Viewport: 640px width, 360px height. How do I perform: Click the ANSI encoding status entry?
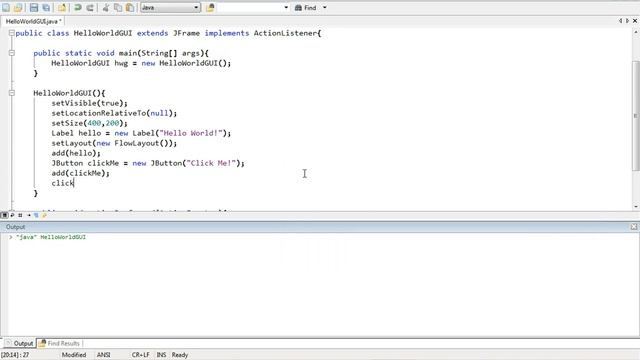point(104,355)
